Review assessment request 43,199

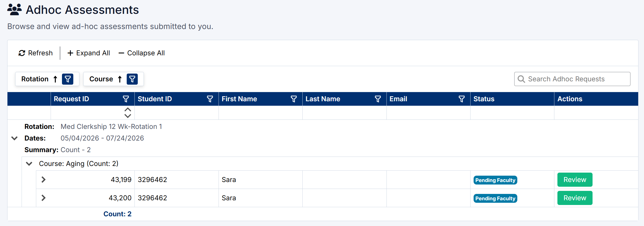pos(575,180)
